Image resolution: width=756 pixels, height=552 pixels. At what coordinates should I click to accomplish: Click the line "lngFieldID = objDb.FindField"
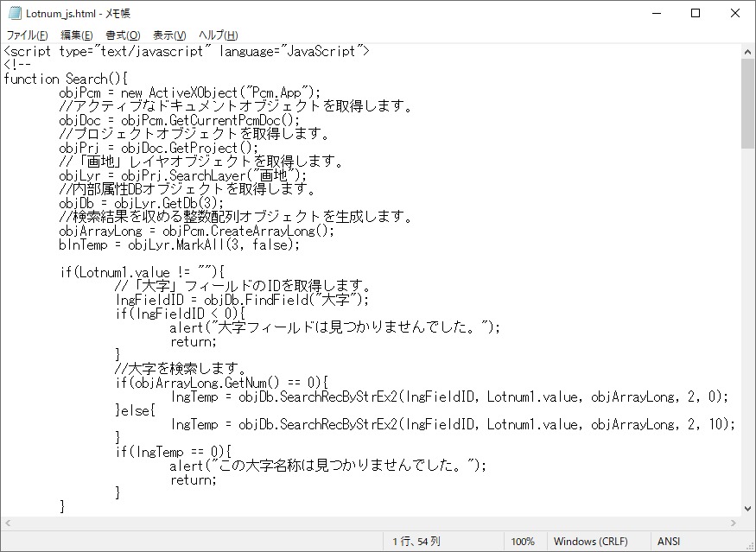click(x=242, y=300)
